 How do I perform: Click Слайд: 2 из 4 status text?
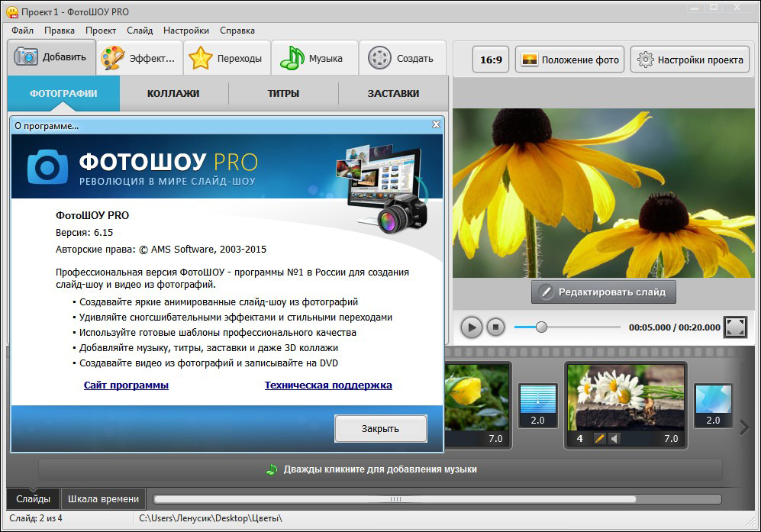(x=36, y=518)
